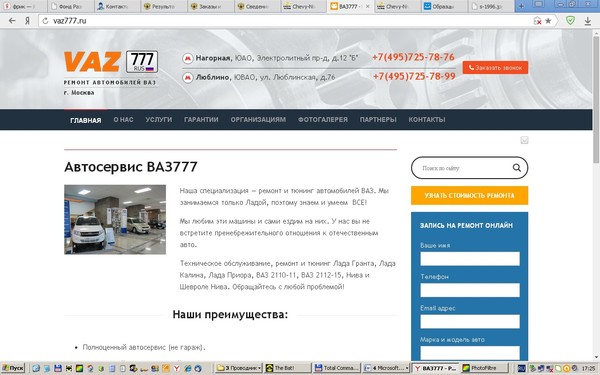Click the Email адрес input field
This screenshot has height=375, width=600.
[470, 321]
